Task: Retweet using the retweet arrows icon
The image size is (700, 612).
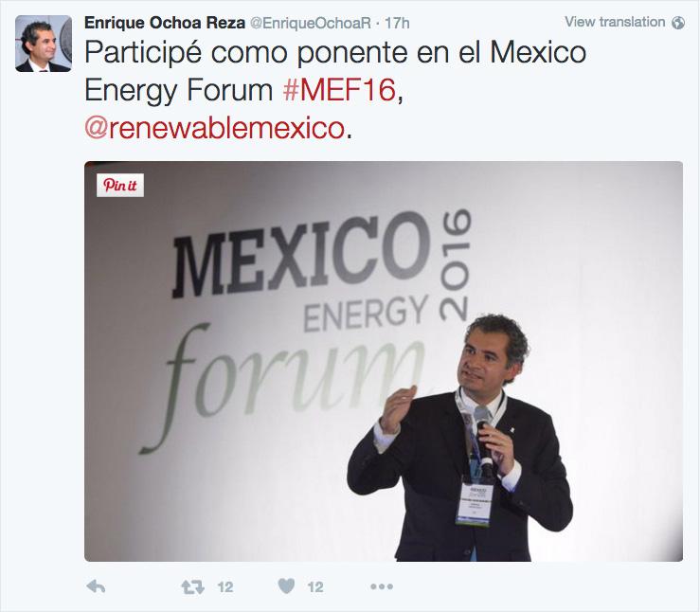Action: (192, 586)
